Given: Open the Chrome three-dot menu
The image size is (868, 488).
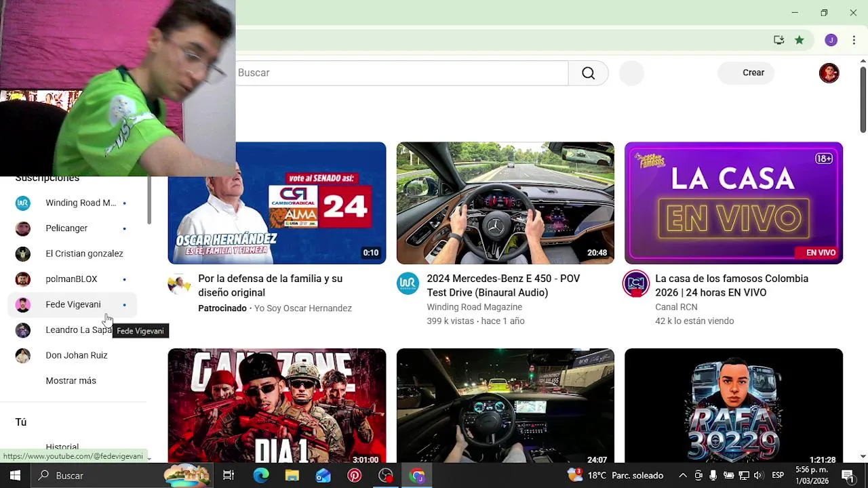Looking at the screenshot, I should [854, 40].
